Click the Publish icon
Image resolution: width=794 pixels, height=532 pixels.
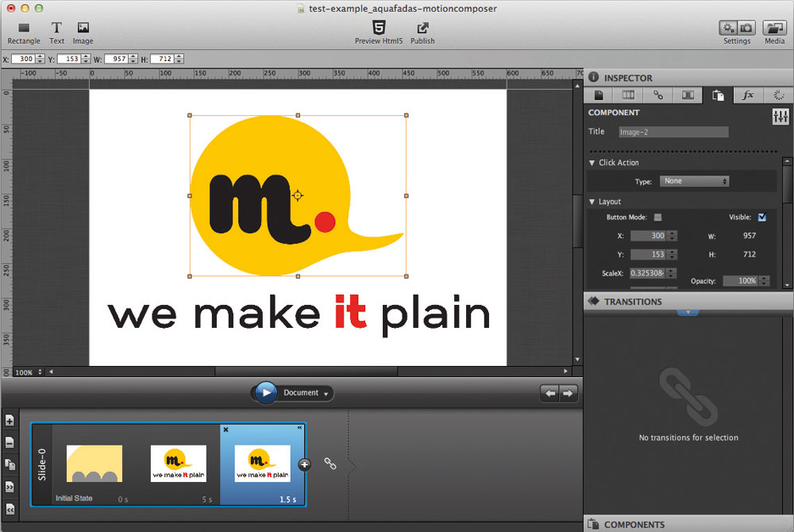(x=422, y=28)
